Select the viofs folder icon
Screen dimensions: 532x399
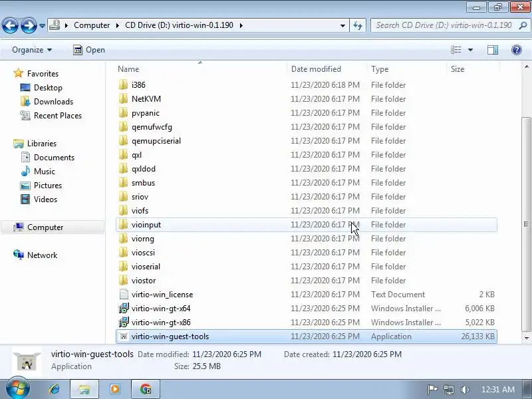123,210
